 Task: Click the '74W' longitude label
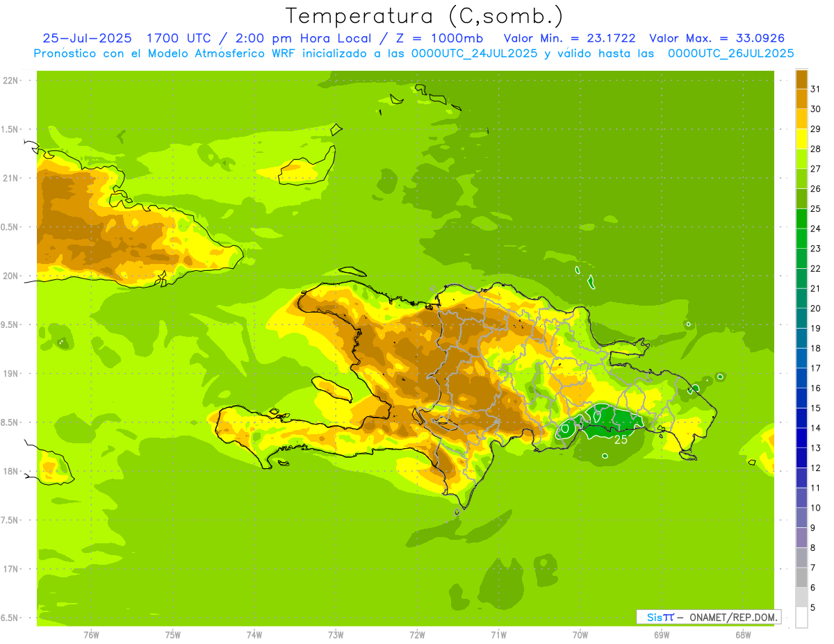[254, 635]
